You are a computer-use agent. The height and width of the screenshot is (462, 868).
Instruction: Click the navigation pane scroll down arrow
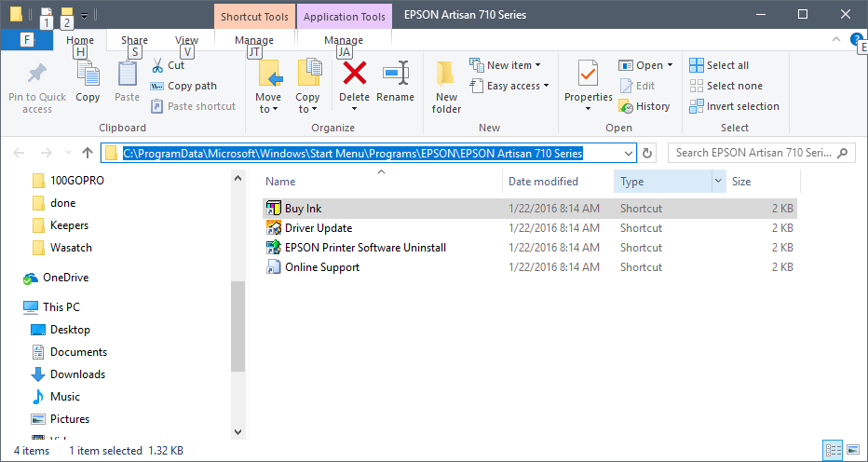tap(237, 432)
